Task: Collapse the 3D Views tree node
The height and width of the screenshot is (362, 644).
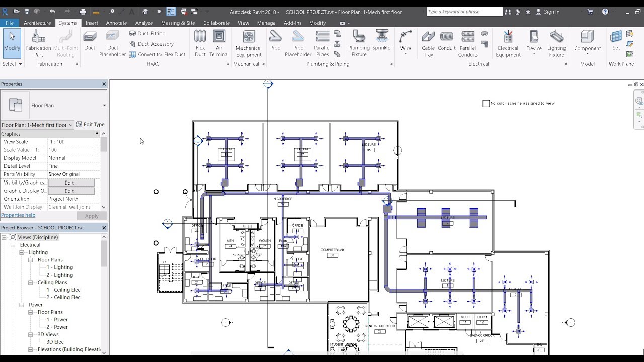Action: [31, 334]
